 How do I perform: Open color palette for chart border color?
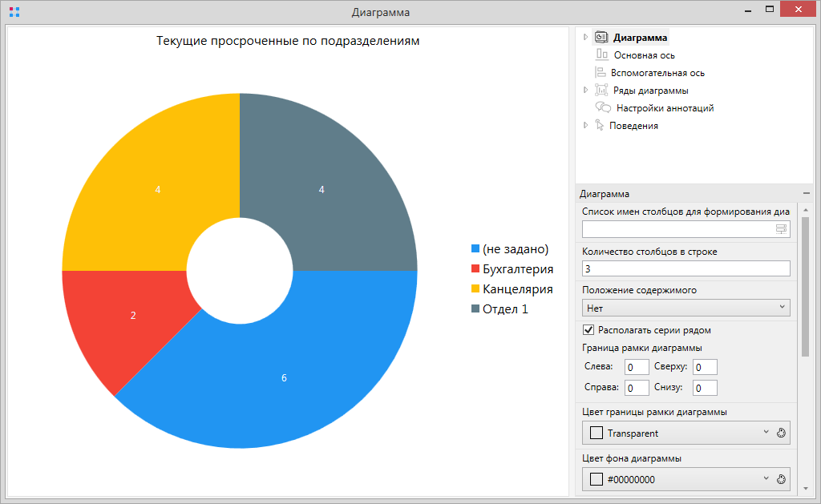click(x=782, y=433)
